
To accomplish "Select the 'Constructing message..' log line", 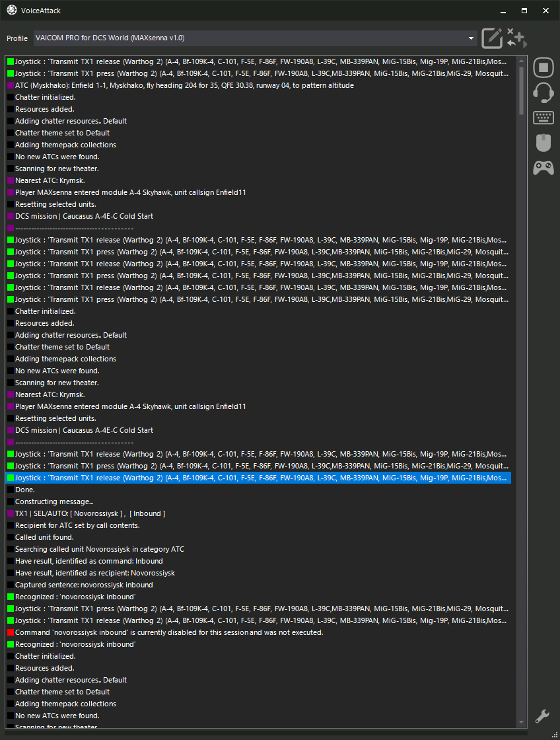I will (x=258, y=501).
